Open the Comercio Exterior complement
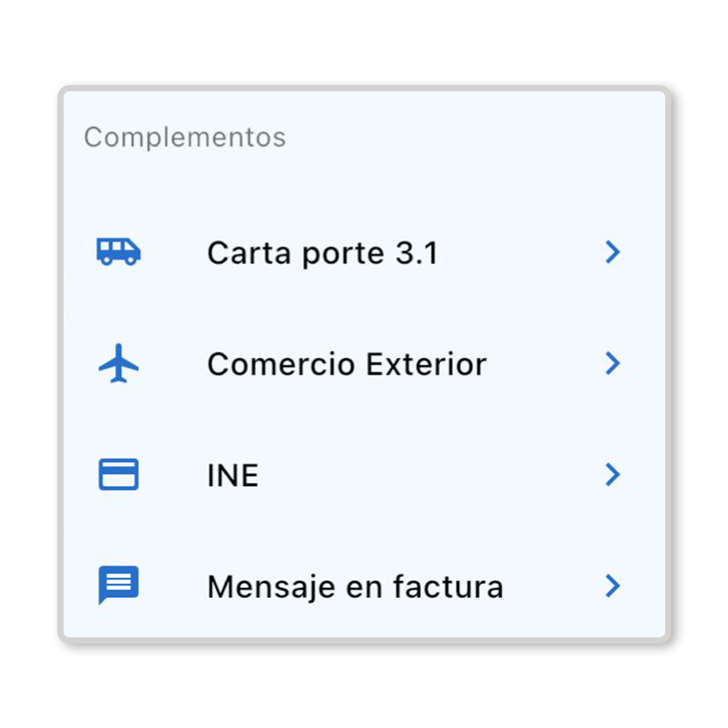728x728 pixels. (x=346, y=364)
